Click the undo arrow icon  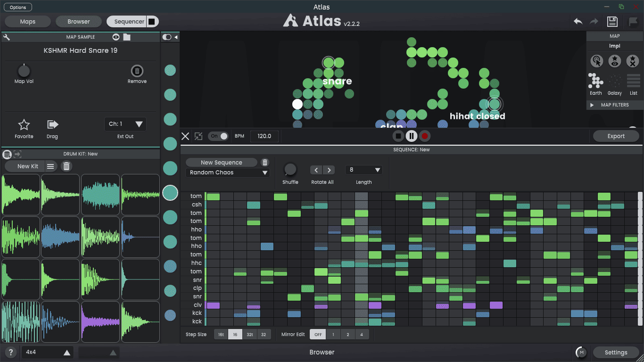coord(578,21)
